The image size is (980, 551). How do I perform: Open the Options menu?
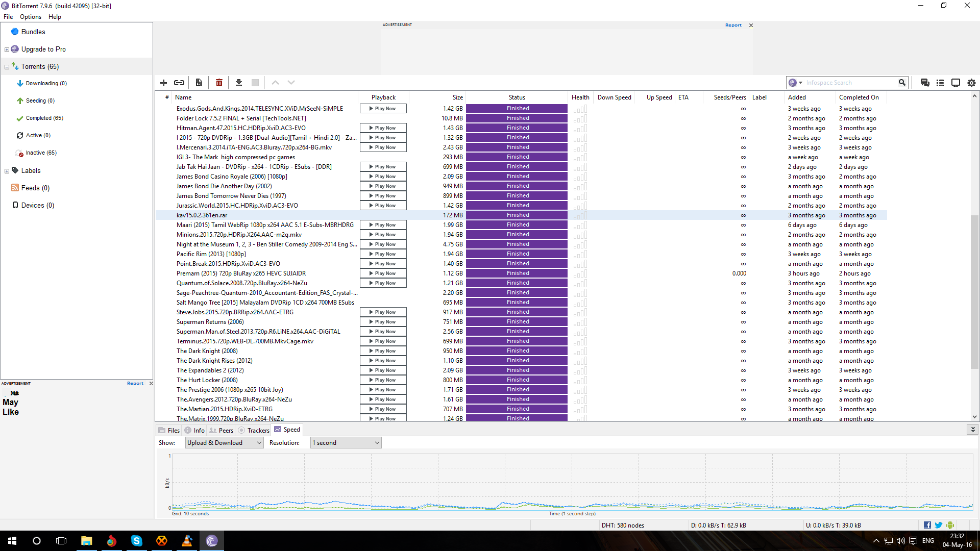click(31, 17)
